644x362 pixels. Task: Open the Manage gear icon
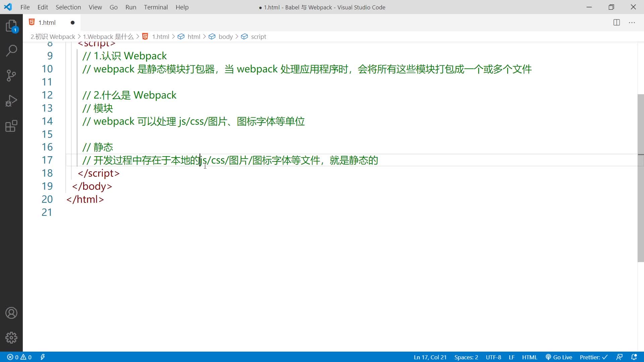click(x=11, y=338)
